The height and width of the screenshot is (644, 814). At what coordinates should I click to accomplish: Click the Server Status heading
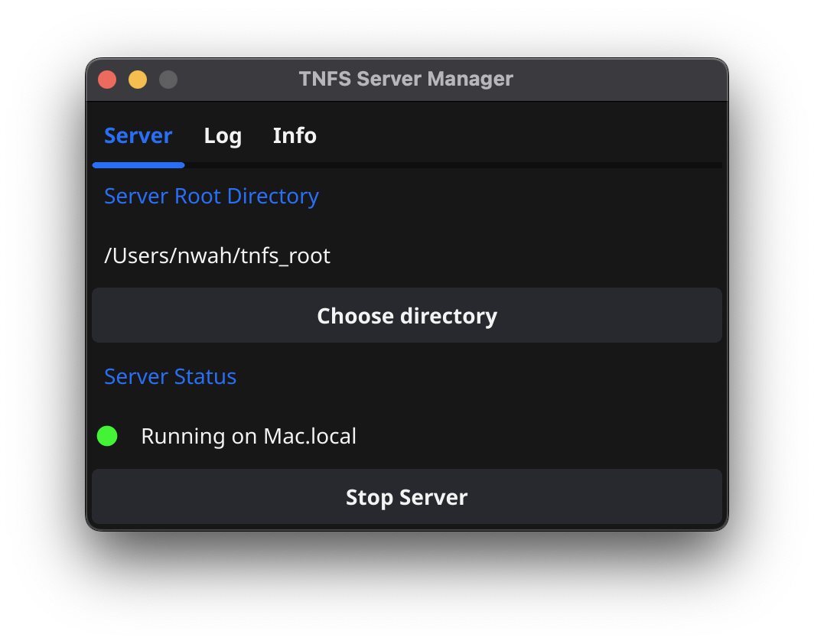[170, 376]
